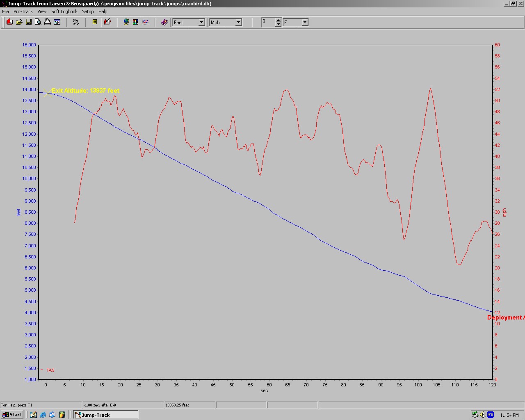Click the Start button on taskbar
The image size is (525, 420).
pos(12,415)
